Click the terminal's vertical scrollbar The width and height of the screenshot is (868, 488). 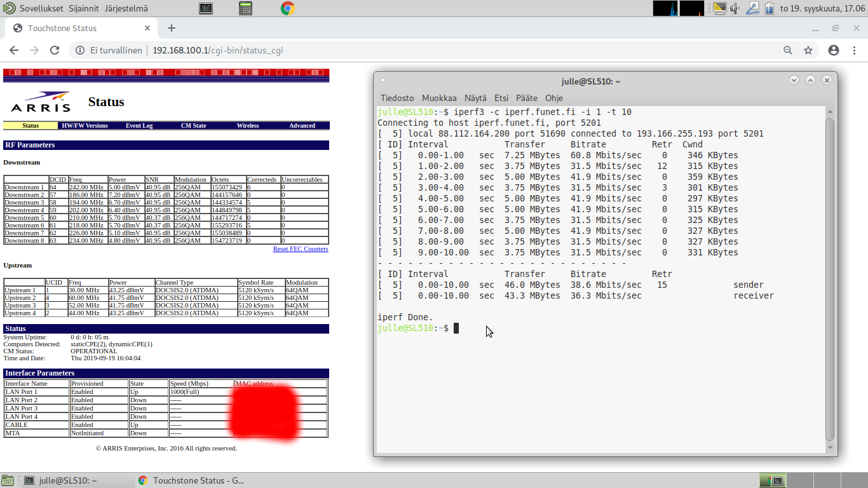coord(830,273)
